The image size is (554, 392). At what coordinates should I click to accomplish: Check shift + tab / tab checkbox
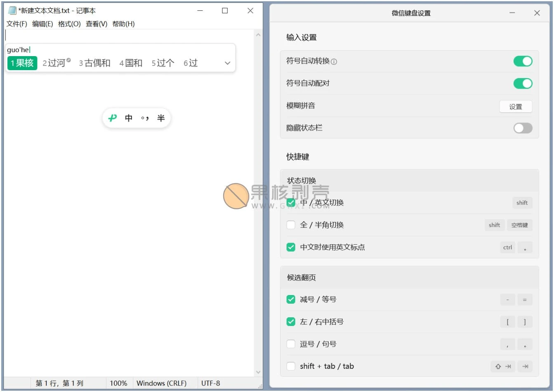pyautogui.click(x=291, y=366)
